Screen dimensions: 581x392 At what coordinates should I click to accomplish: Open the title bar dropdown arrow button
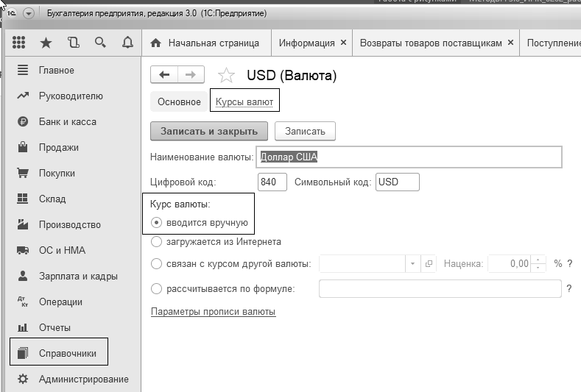[29, 14]
